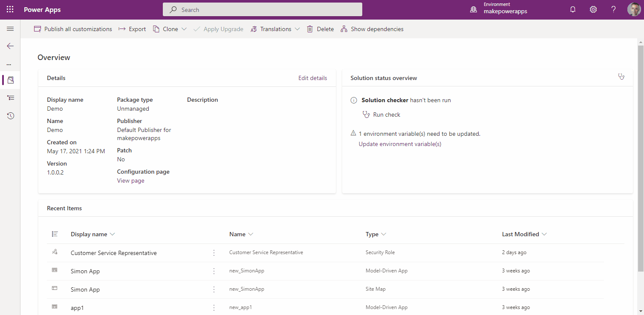Click Run check button
Viewport: 644px width, 315px height.
point(381,115)
